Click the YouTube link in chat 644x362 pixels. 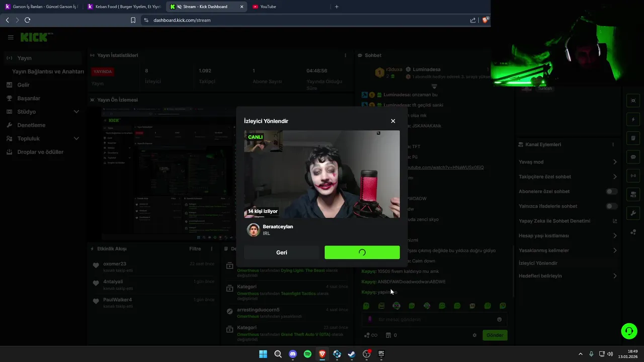point(445,167)
